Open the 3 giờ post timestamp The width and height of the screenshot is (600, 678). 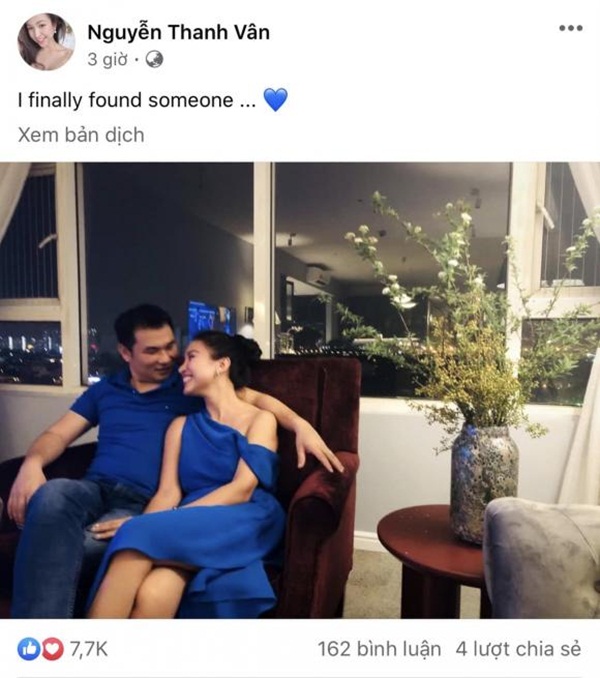[x=108, y=59]
